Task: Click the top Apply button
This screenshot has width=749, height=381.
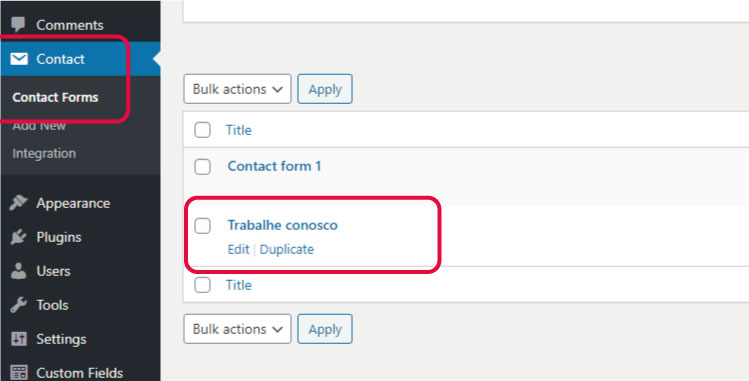Action: 325,89
